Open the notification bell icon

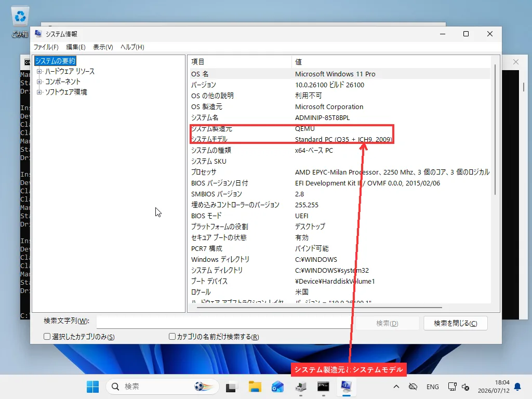[517, 387]
